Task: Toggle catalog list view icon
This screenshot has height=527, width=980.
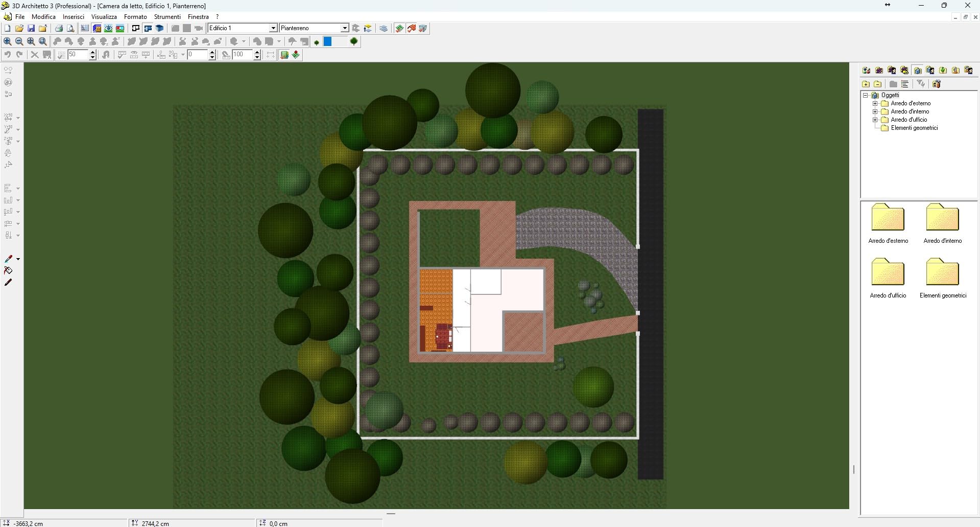Action: [x=905, y=84]
